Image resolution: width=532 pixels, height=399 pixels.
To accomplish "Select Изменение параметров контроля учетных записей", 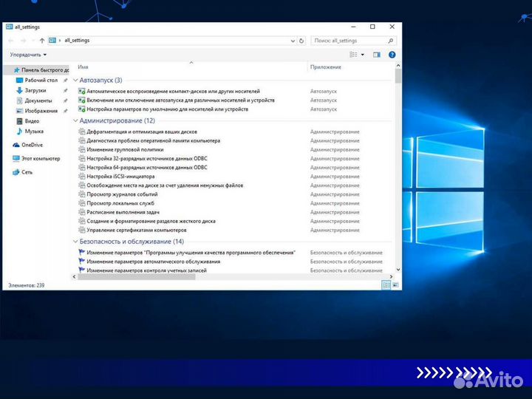I will (146, 270).
